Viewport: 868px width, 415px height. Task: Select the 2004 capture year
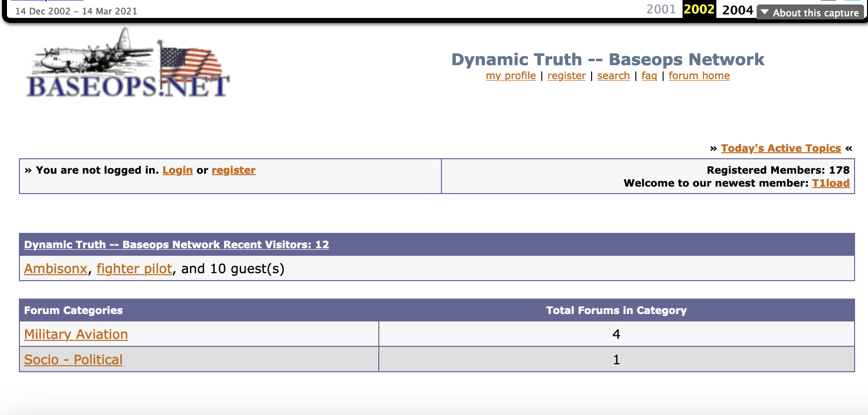click(737, 10)
